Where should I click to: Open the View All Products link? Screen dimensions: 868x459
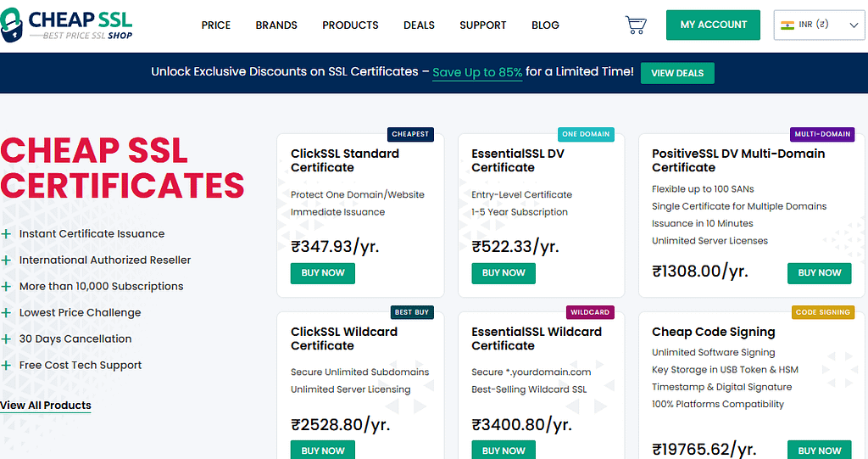[x=46, y=406]
